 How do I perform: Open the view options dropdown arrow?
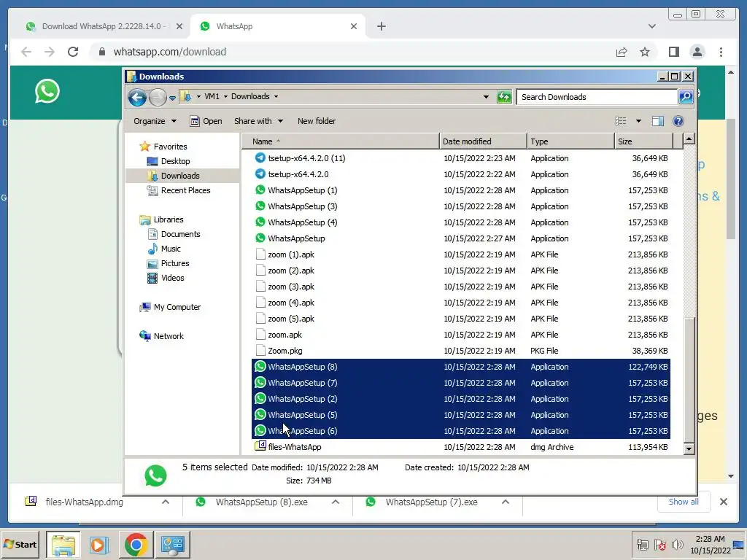coord(638,121)
